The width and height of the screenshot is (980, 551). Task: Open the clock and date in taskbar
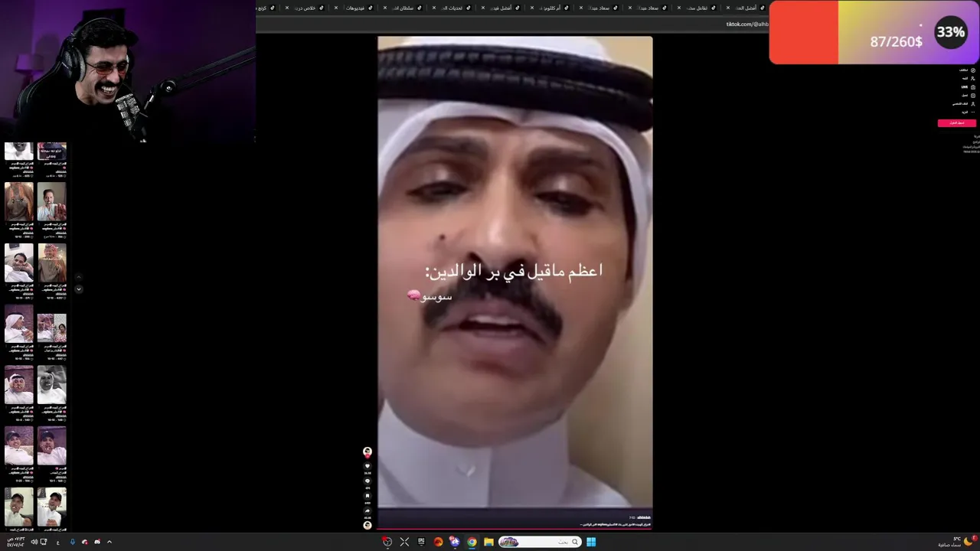click(x=16, y=542)
